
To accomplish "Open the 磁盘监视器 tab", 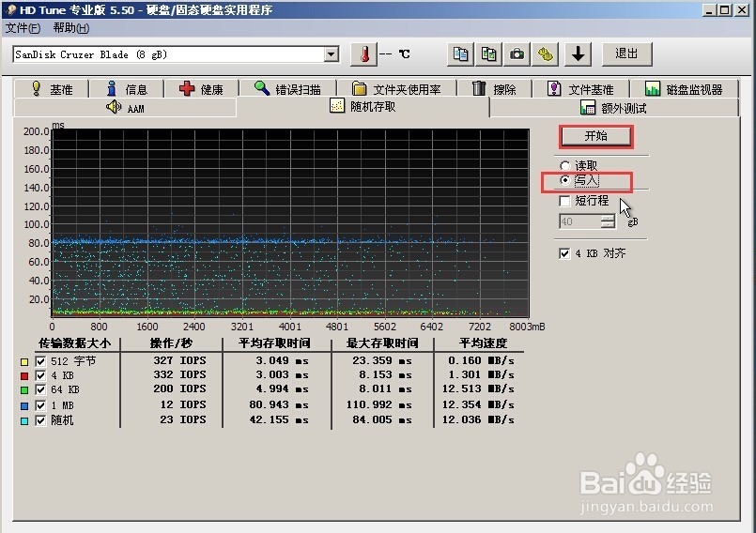I will (684, 88).
